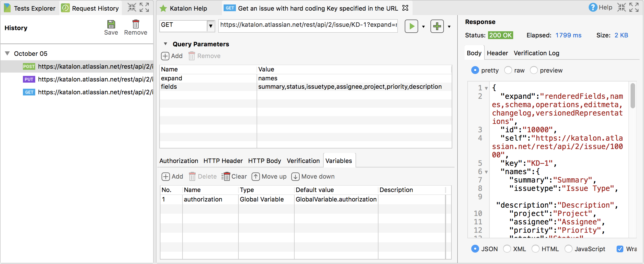Collapse the October 05 history group
644x264 pixels.
(x=8, y=53)
